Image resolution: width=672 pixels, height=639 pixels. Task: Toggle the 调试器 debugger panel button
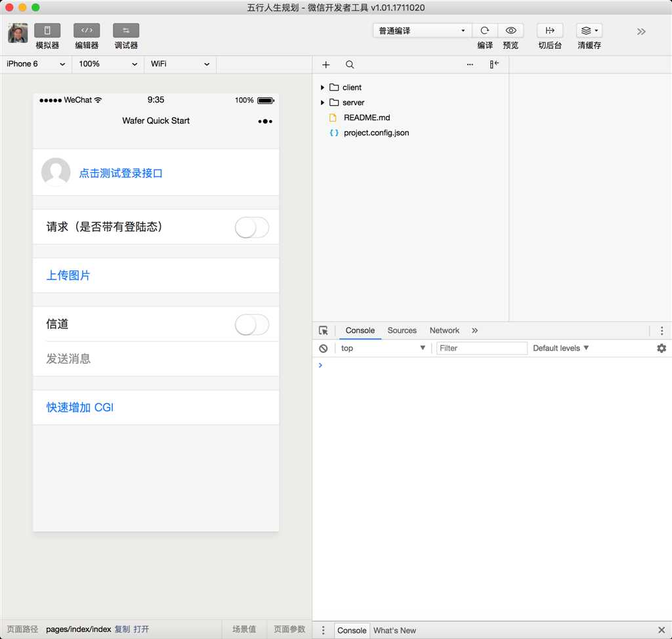126,30
